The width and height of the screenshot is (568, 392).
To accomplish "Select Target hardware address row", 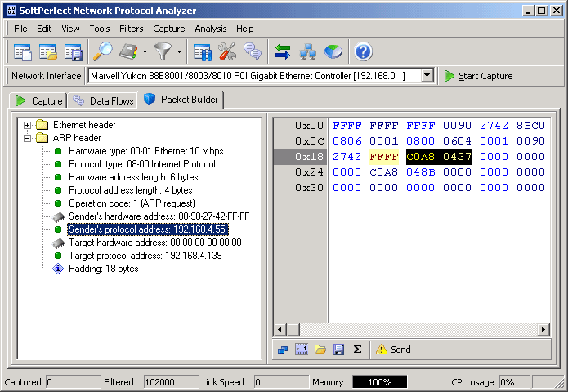I will [155, 243].
